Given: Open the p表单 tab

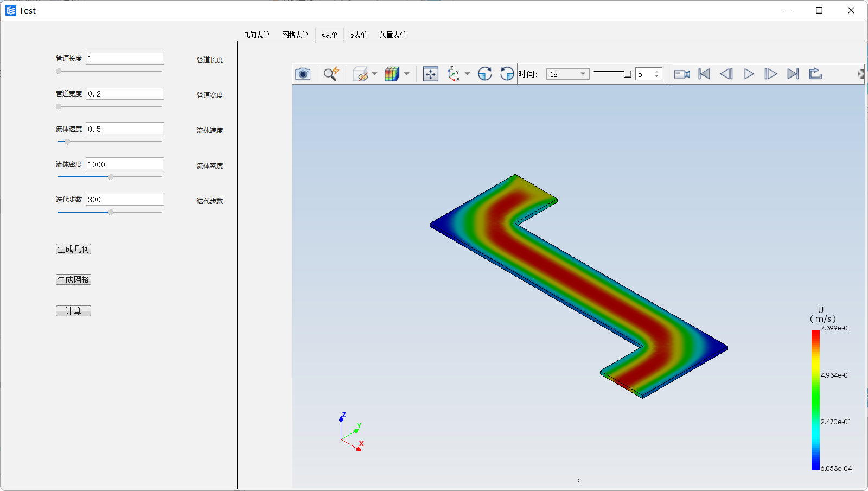Looking at the screenshot, I should [x=359, y=35].
